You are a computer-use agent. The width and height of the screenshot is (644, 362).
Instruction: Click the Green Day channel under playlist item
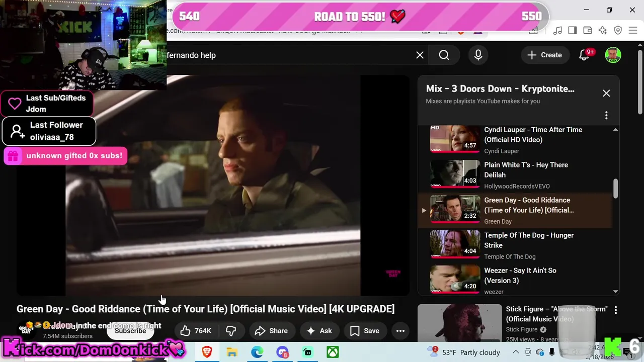click(x=498, y=221)
